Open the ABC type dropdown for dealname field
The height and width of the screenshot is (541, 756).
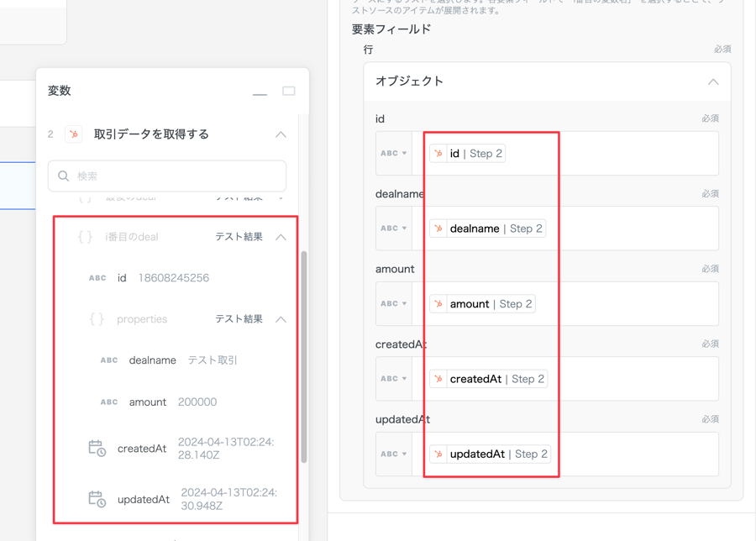pos(393,228)
